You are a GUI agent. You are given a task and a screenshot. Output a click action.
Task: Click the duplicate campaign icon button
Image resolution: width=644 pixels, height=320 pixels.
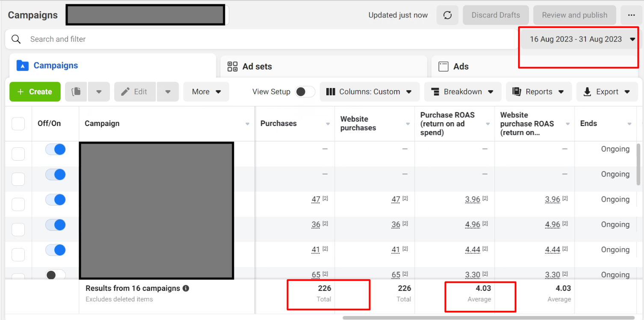pos(76,92)
